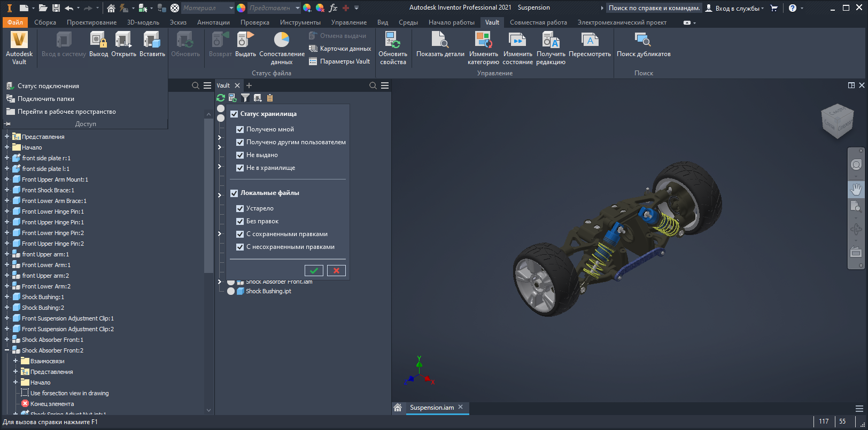The width and height of the screenshot is (868, 430).
Task: Open Параметры Vault settings
Action: pos(339,61)
